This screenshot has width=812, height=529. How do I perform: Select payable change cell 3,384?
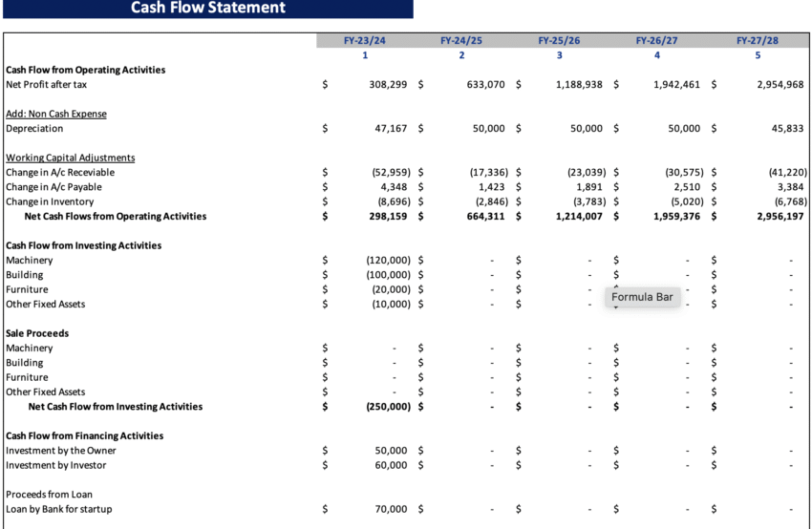(790, 187)
